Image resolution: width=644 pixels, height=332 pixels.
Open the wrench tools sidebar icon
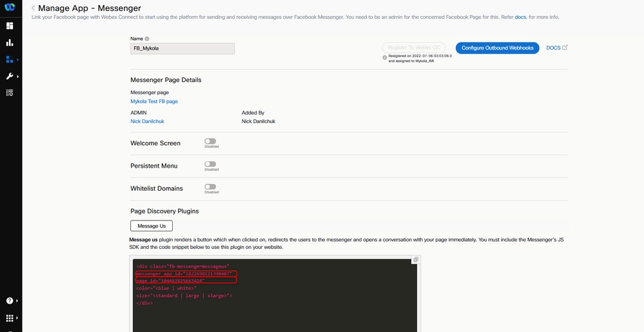[10, 77]
